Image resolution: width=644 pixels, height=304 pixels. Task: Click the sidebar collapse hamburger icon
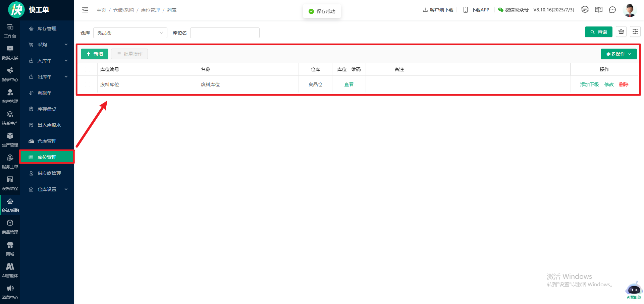tap(85, 10)
